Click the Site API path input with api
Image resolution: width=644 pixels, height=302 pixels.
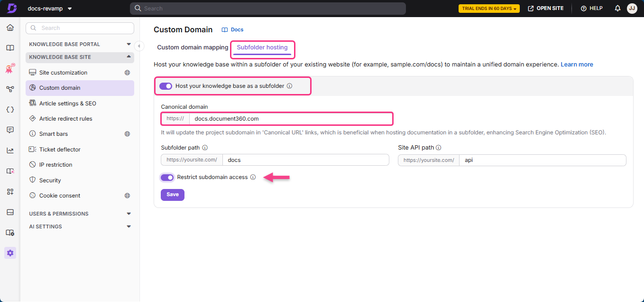543,160
